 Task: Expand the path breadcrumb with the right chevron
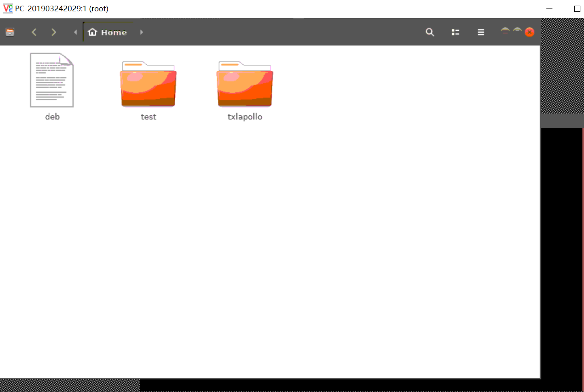point(141,32)
